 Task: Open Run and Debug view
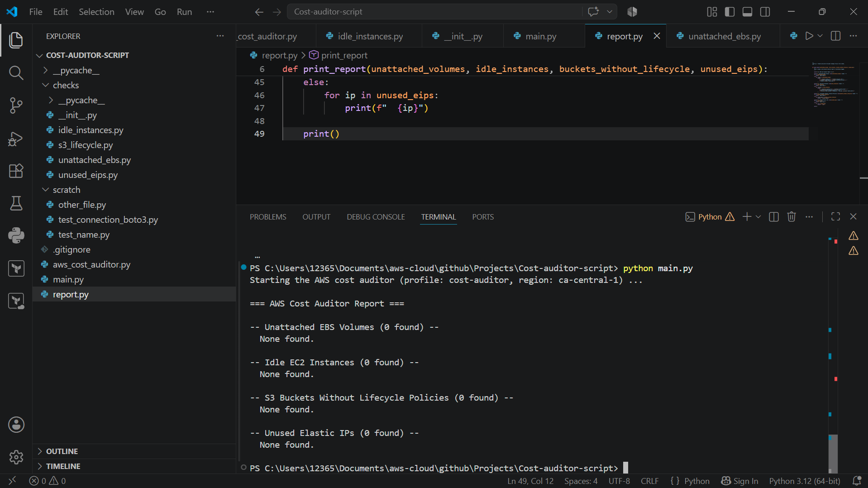pos(16,138)
